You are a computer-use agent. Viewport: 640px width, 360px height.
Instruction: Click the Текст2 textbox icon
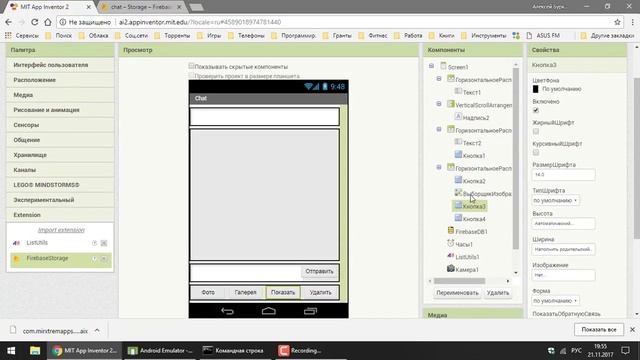click(x=458, y=142)
